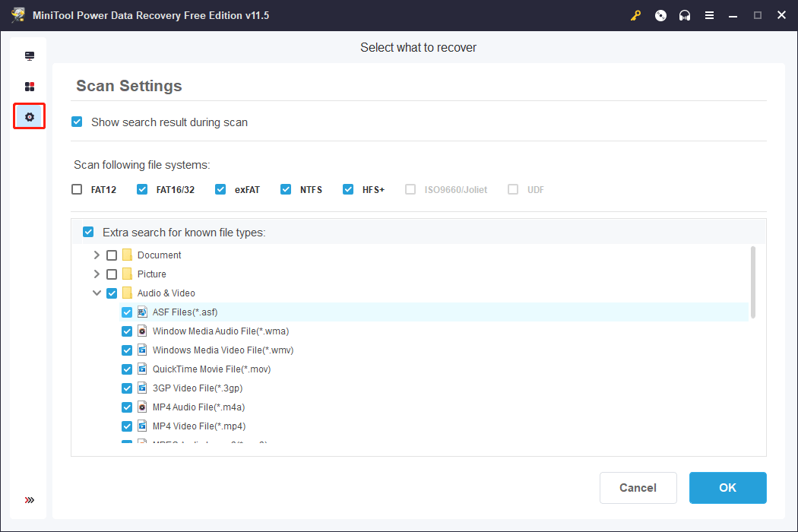Open the headphones support icon

(685, 15)
